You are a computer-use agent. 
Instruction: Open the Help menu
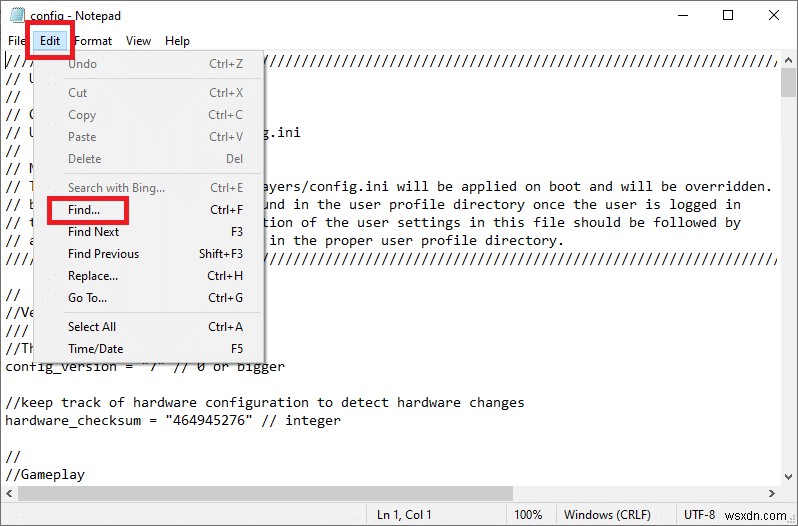pyautogui.click(x=177, y=41)
